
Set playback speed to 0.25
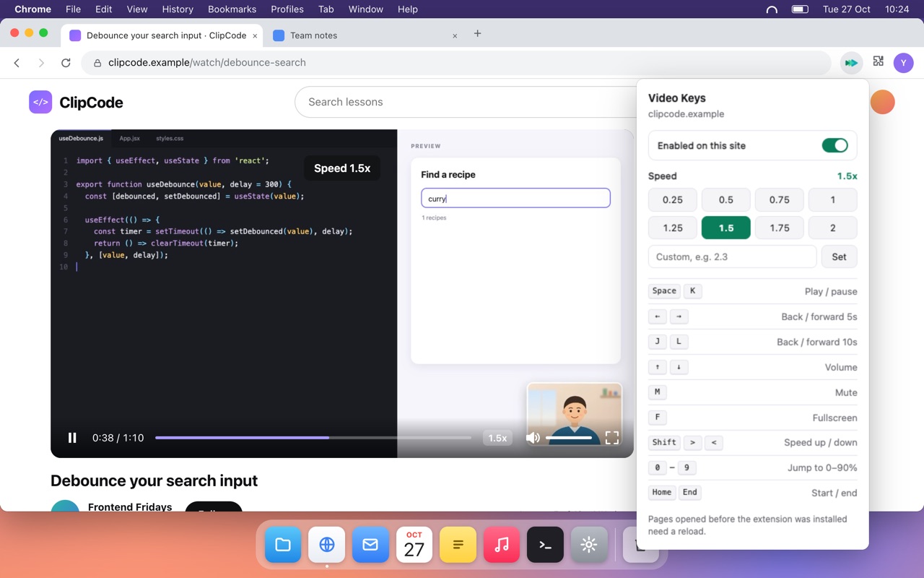(x=673, y=200)
